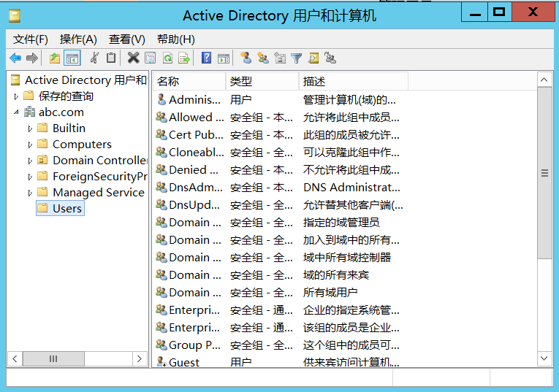The width and height of the screenshot is (559, 392).
Task: Select the Domain Controllers OU
Action: [92, 160]
